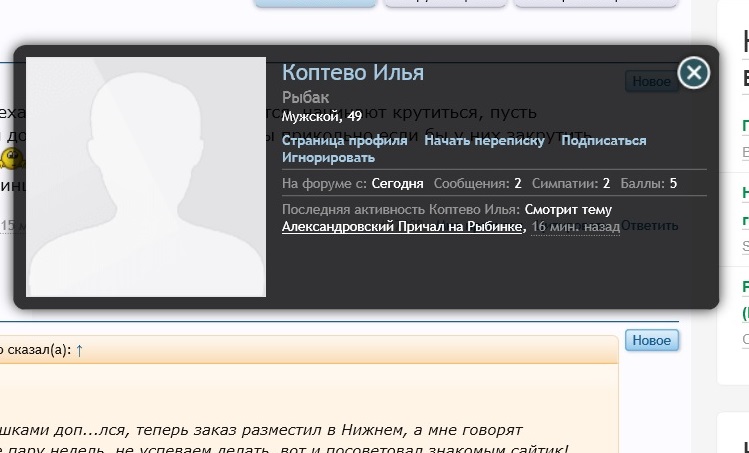Open the Сообщения count value
This screenshot has width=749, height=453.
[518, 184]
